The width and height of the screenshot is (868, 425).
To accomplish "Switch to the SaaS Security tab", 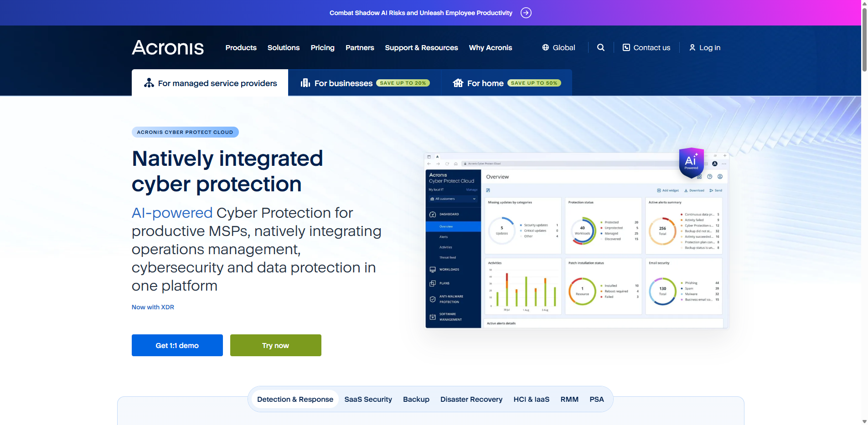I will [x=368, y=399].
